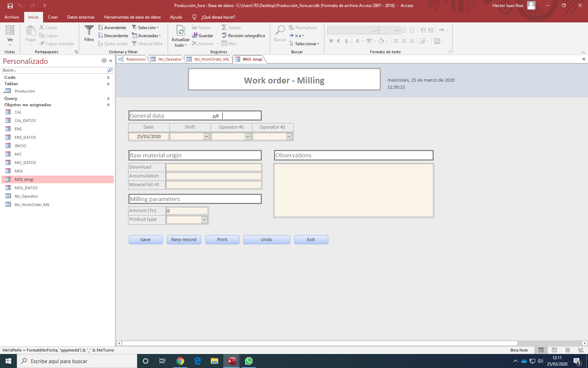Switch to Datos externos ribbon tab
The height and width of the screenshot is (368, 588).
[81, 17]
